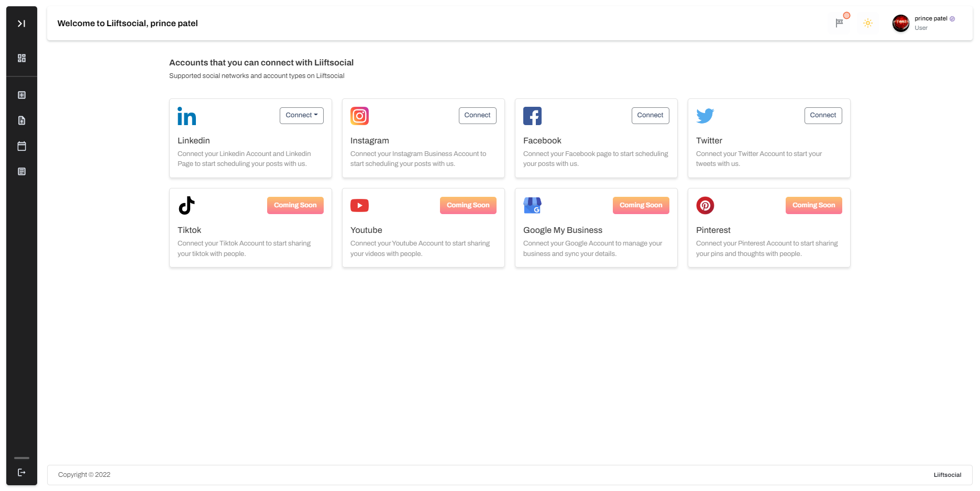This screenshot has width=980, height=491.
Task: Click the upload file icon in sidebar
Action: pyautogui.click(x=21, y=120)
